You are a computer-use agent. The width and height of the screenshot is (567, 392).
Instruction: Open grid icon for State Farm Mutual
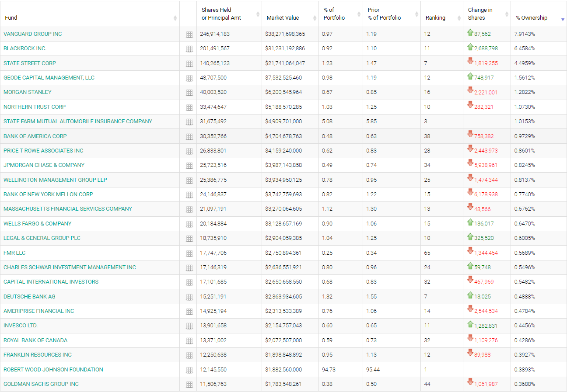coord(189,122)
